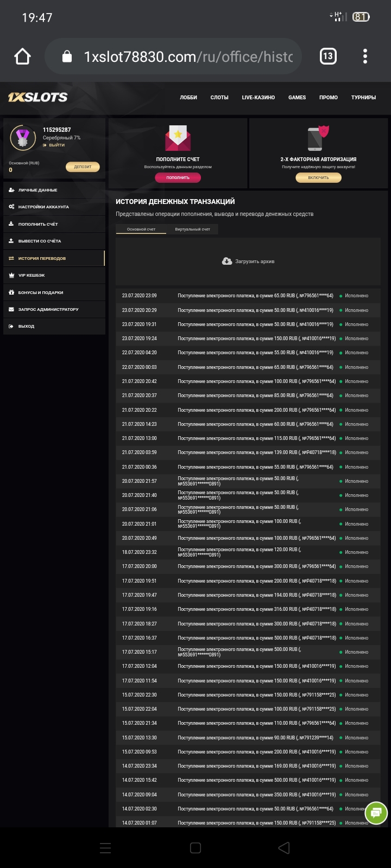This screenshot has width=391, height=868.
Task: Tap the envelope icon above Пополните счет
Action: [178, 138]
